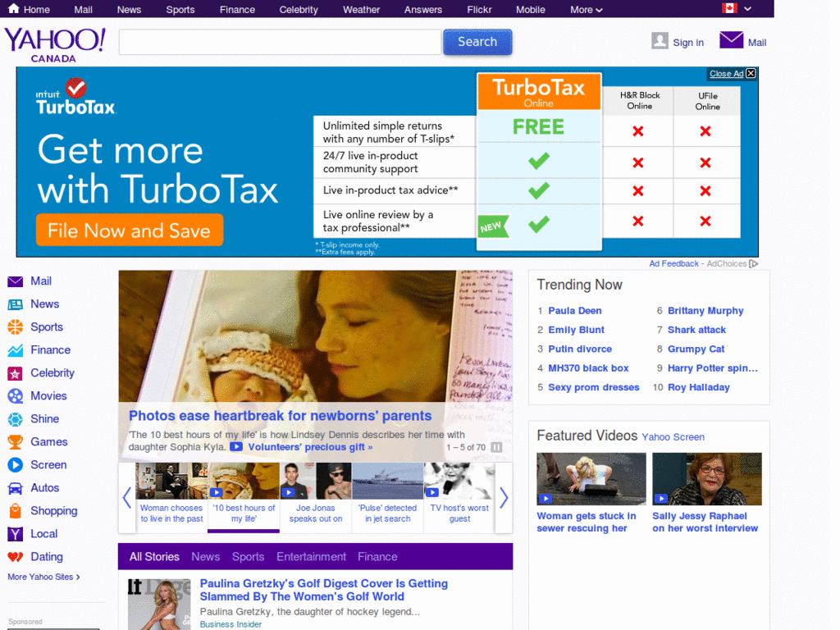Open Emily Blunt trending link
This screenshot has height=630, width=840.
[x=576, y=330]
